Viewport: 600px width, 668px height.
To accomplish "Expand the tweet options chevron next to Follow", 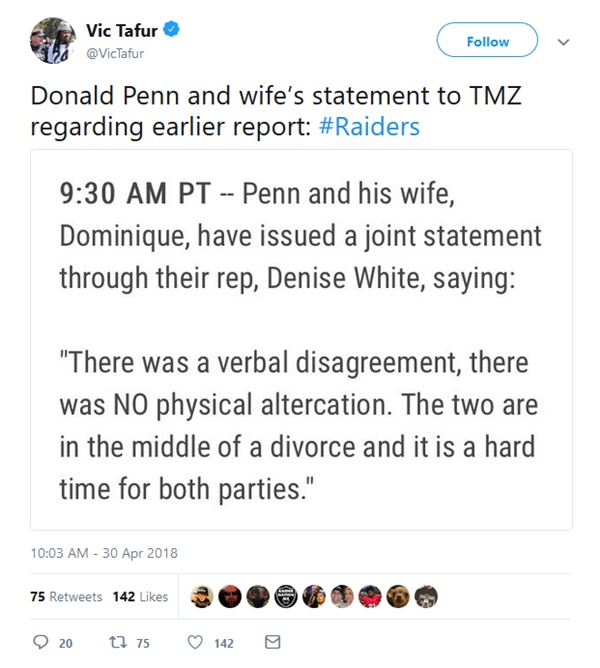I will tap(563, 42).
